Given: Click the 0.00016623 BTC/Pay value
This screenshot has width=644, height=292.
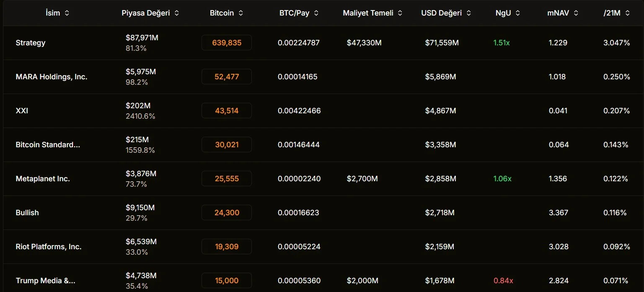Looking at the screenshot, I should point(298,213).
